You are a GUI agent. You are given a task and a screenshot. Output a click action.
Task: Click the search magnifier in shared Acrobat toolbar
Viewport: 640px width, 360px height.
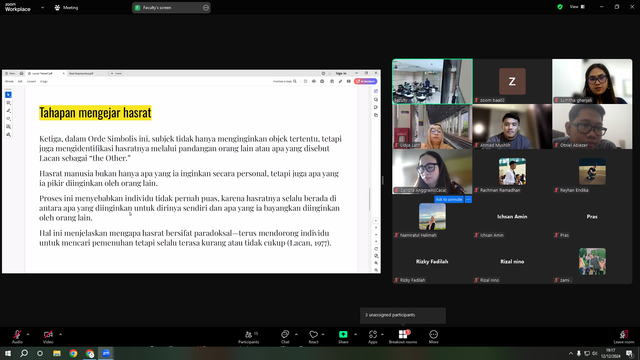coord(295,81)
